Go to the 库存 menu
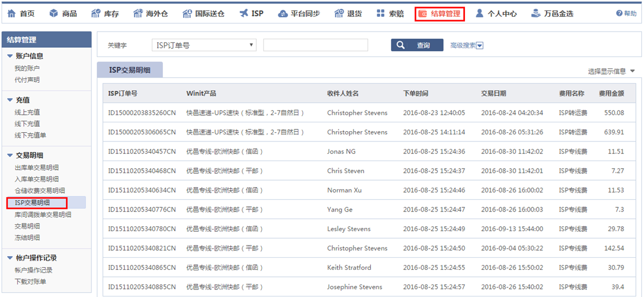Viewport: 644px width, 297px height. click(111, 14)
